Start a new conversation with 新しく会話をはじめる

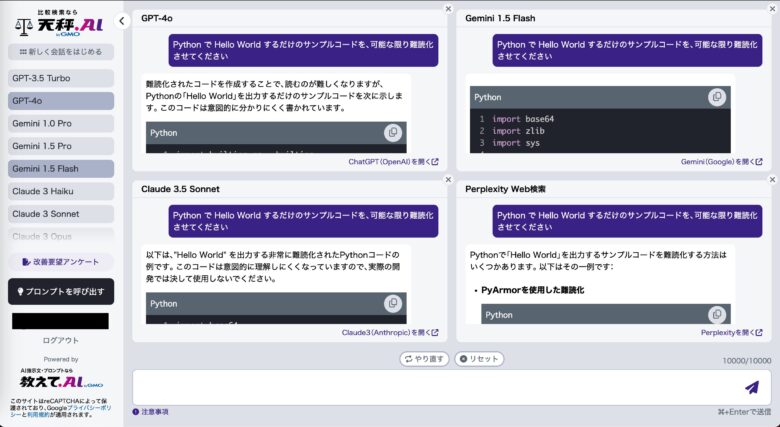coord(61,52)
